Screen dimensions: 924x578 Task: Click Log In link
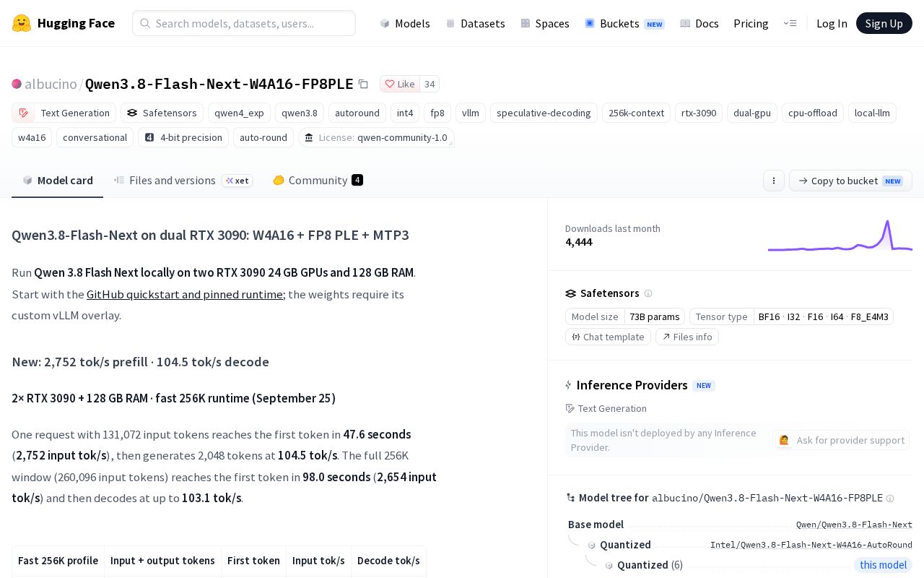(832, 23)
